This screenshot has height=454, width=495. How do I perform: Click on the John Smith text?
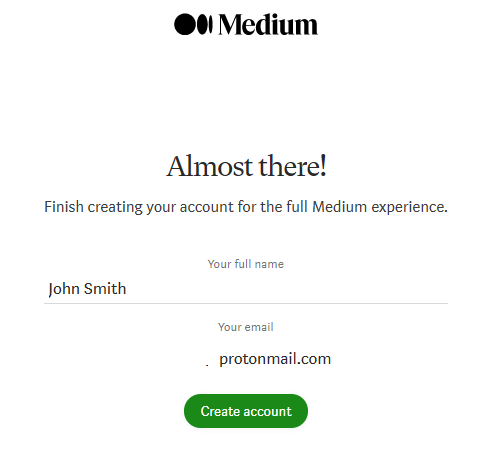(87, 289)
